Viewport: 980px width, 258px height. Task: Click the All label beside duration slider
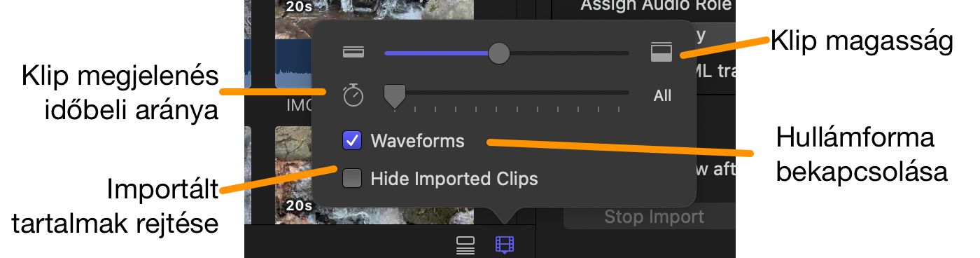[x=662, y=95]
